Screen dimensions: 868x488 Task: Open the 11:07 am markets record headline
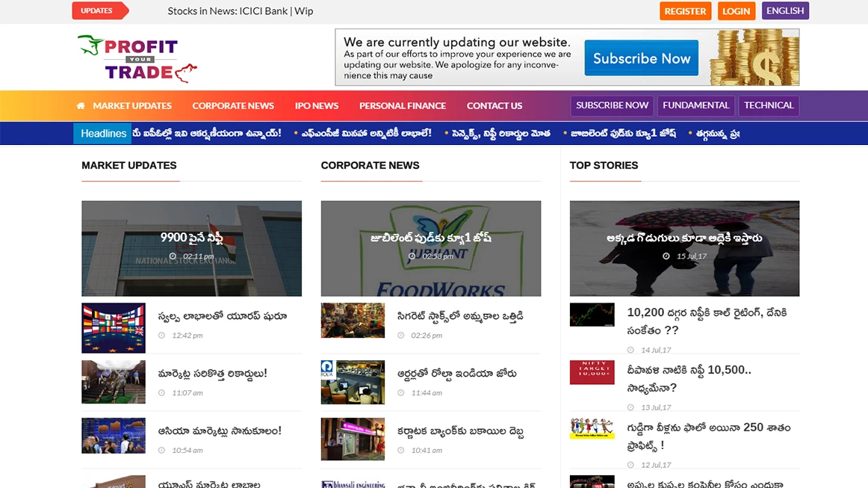tap(213, 374)
